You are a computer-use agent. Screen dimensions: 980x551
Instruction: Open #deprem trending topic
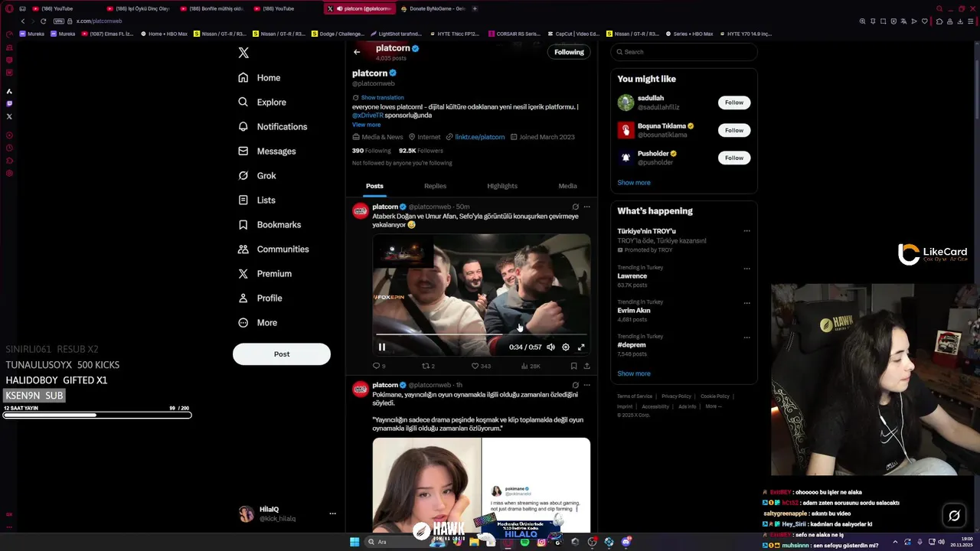[x=632, y=345]
